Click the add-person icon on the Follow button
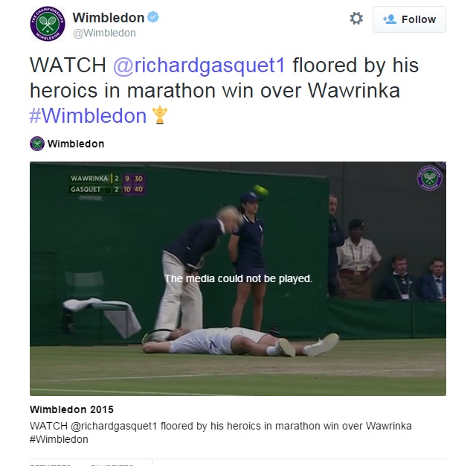The image size is (476, 466). [390, 19]
